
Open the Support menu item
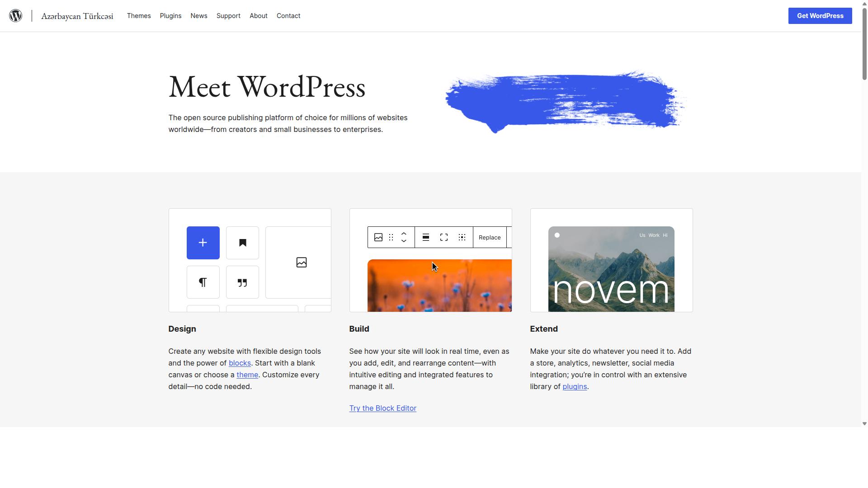(x=228, y=16)
